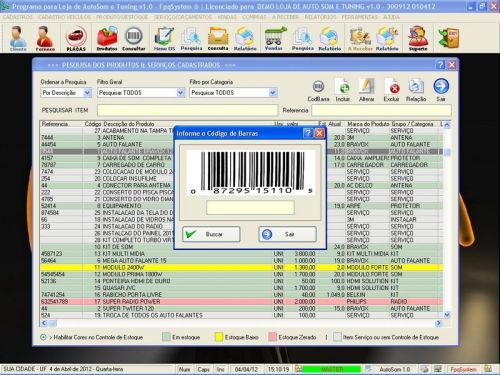Click the Incluir add icon
500x375 pixels.
(x=343, y=90)
